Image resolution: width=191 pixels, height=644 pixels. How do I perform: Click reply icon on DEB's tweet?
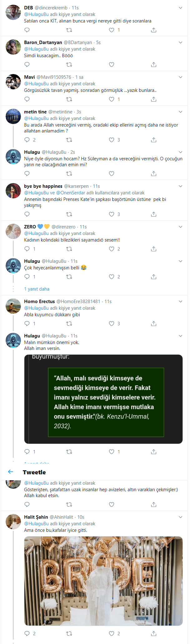pos(27,30)
